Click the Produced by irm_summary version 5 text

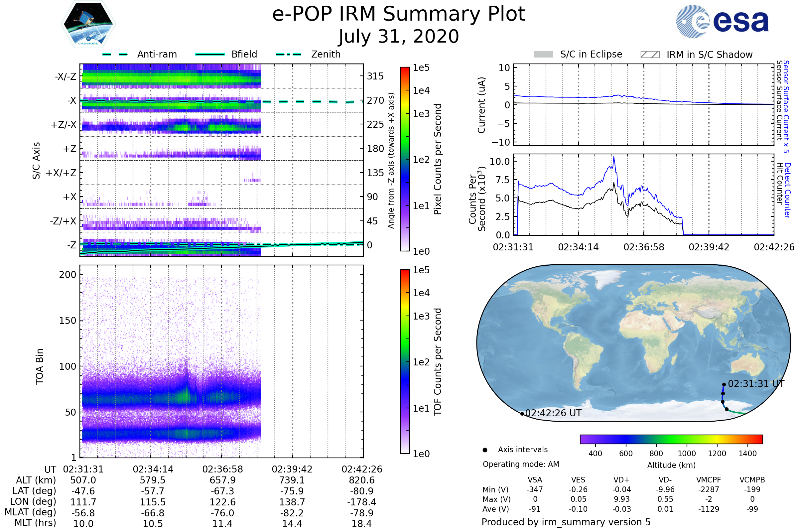pyautogui.click(x=566, y=522)
